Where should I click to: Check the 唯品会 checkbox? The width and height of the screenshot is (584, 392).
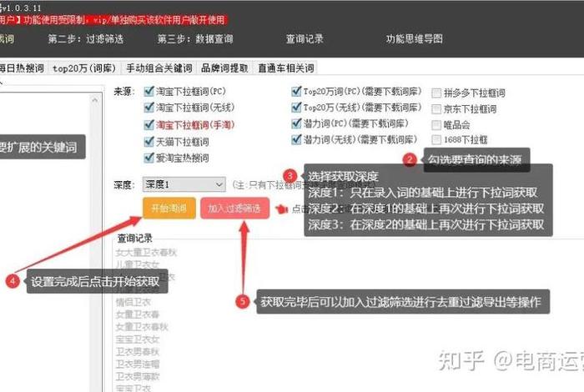point(436,125)
